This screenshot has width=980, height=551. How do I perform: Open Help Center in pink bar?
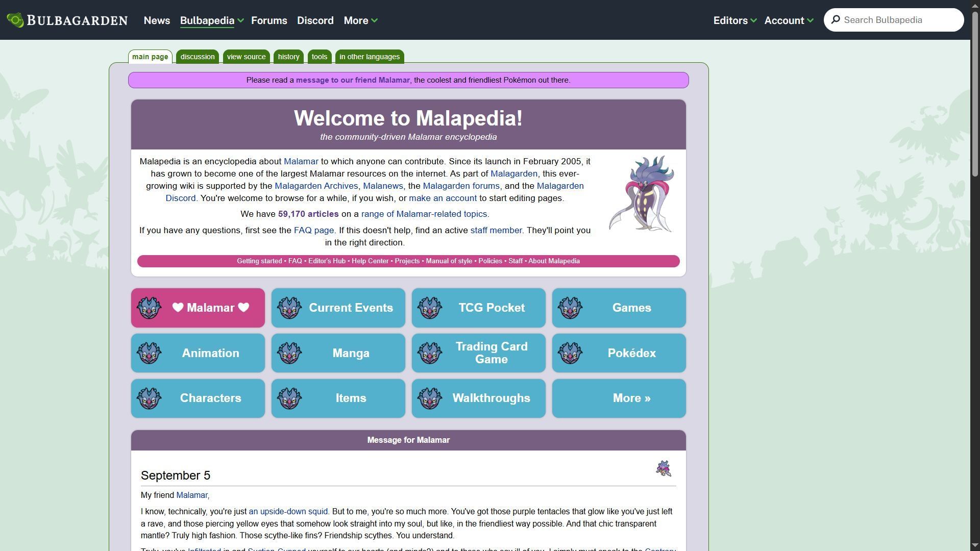370,261
